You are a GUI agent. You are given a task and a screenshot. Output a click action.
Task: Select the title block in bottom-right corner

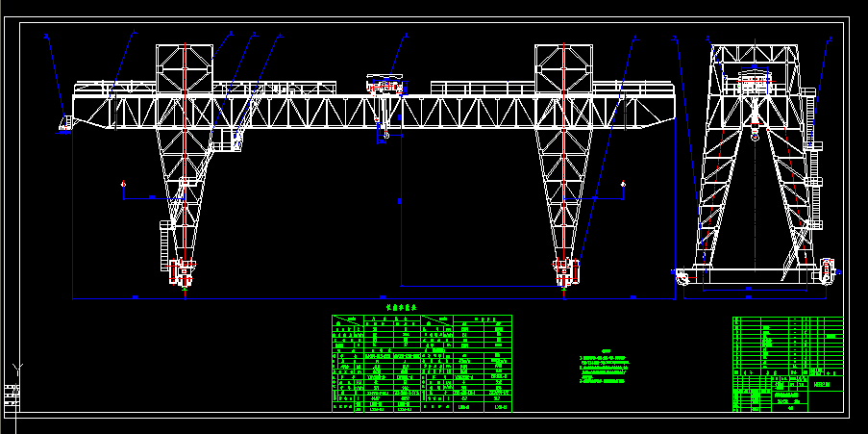786,364
